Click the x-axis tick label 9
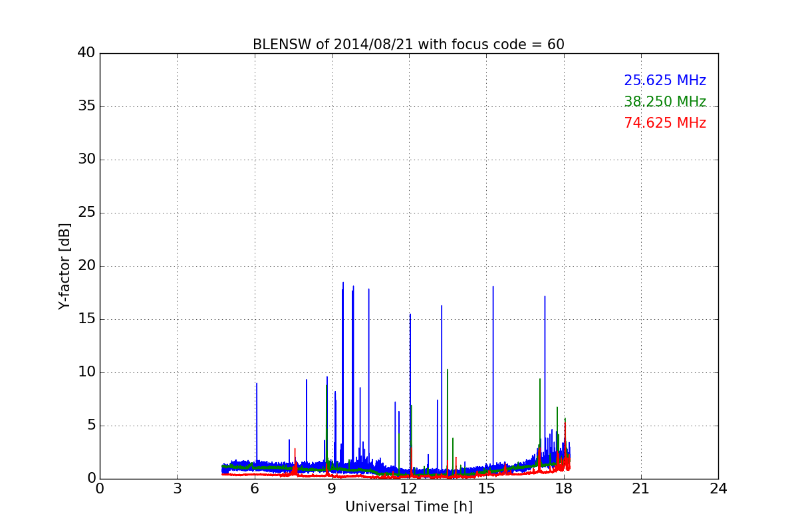The height and width of the screenshot is (532, 798). (332, 489)
